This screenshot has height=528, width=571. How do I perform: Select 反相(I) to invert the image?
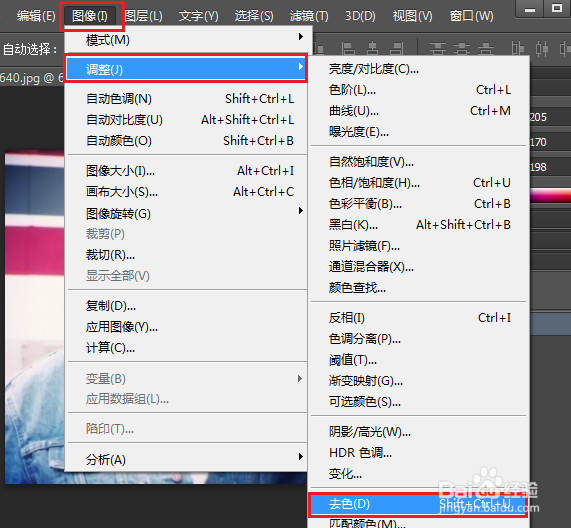[418, 318]
